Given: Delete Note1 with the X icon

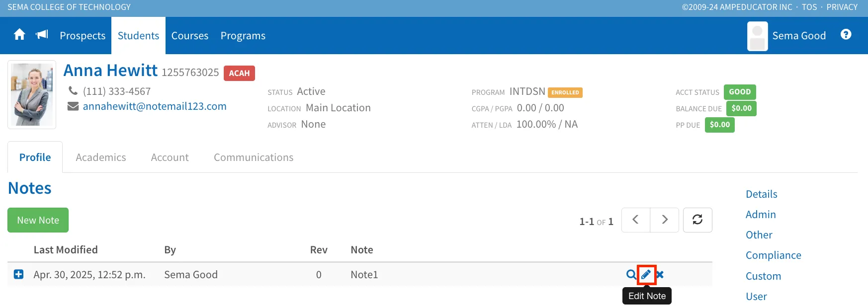Looking at the screenshot, I should click(x=660, y=274).
